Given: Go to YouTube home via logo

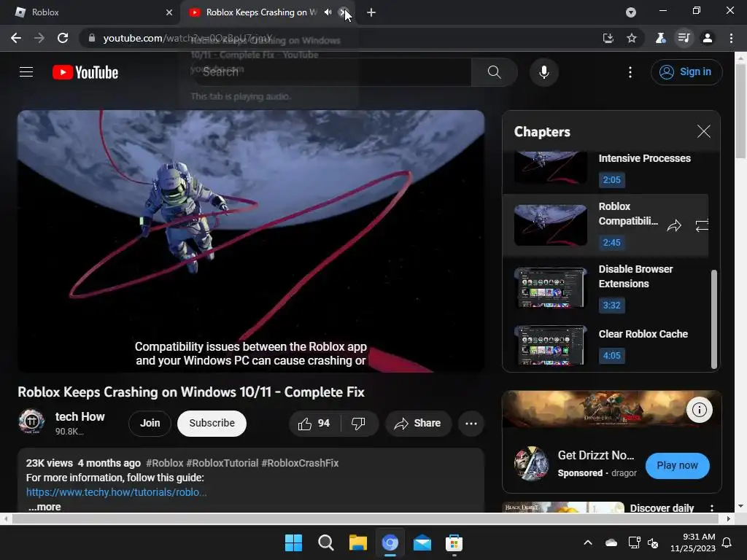Looking at the screenshot, I should (85, 72).
